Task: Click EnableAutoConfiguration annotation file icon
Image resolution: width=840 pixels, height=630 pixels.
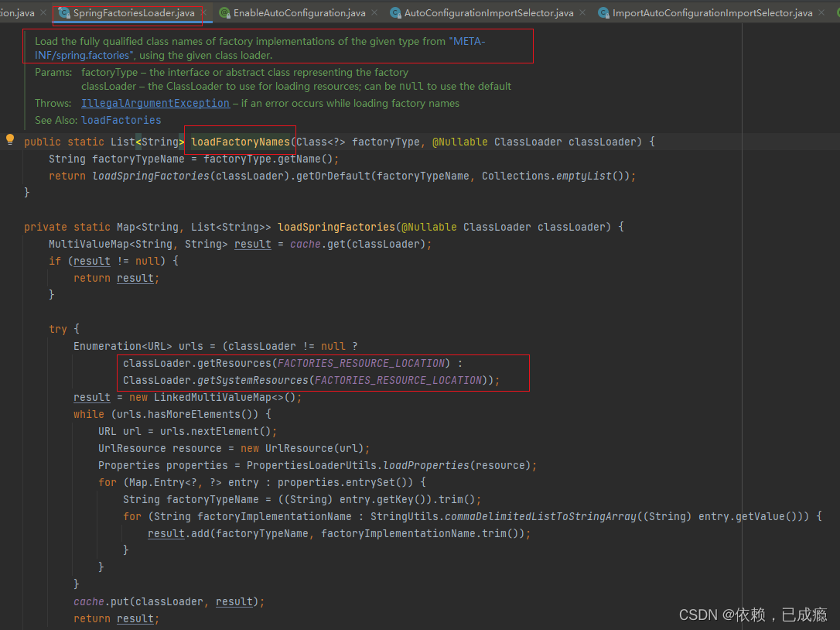Action: (x=225, y=13)
